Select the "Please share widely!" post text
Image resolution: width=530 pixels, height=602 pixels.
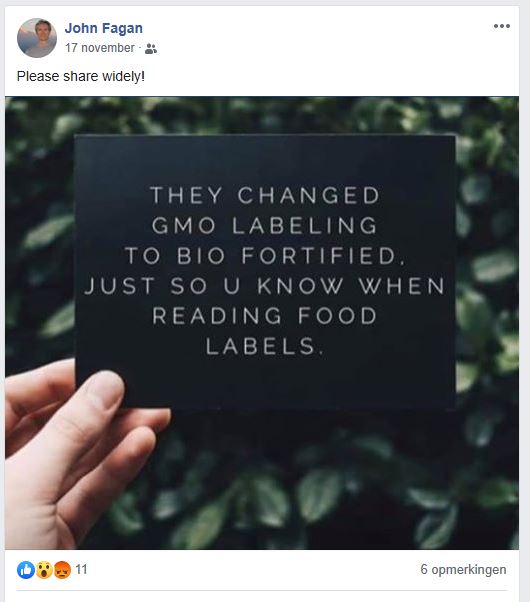pyautogui.click(x=81, y=76)
